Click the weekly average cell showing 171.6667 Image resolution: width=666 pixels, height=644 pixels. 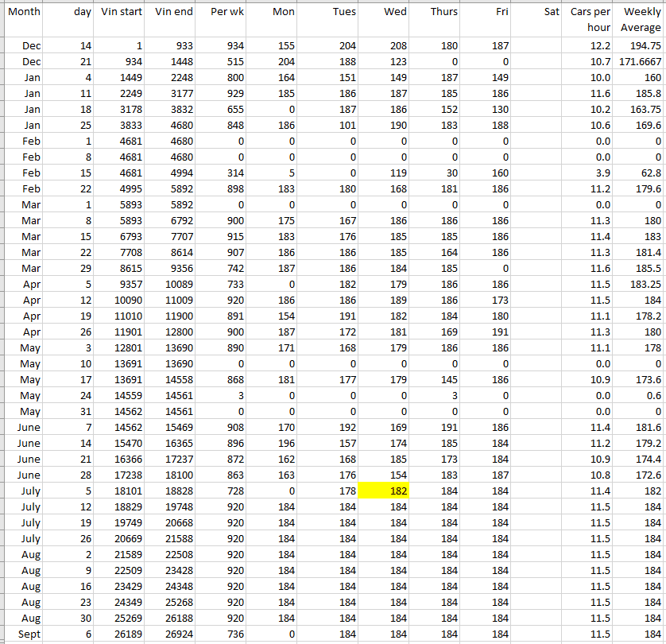pos(641,62)
